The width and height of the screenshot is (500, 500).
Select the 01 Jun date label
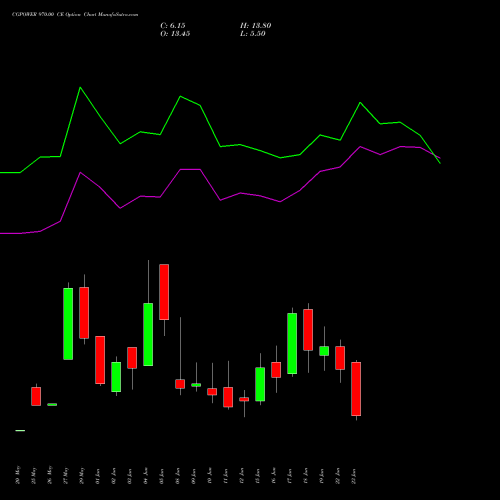tap(98, 476)
